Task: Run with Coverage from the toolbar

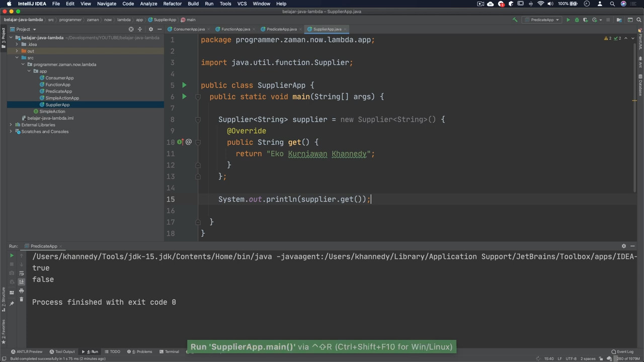Action: (x=585, y=20)
